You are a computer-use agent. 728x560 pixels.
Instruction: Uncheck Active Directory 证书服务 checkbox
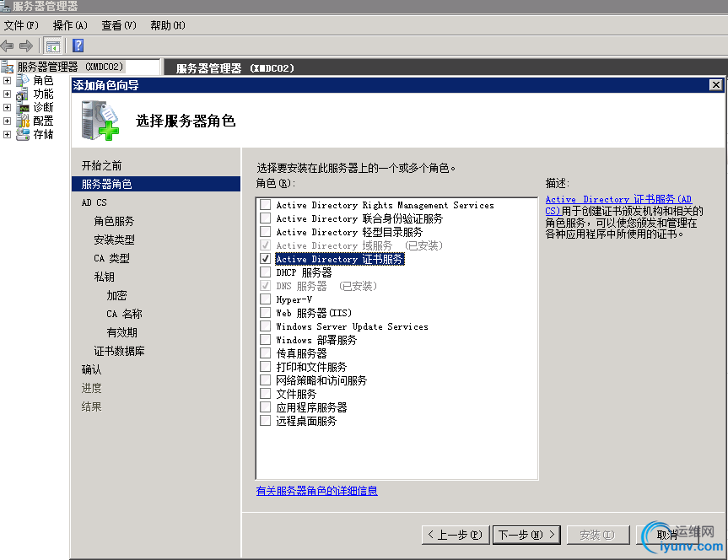(x=265, y=259)
